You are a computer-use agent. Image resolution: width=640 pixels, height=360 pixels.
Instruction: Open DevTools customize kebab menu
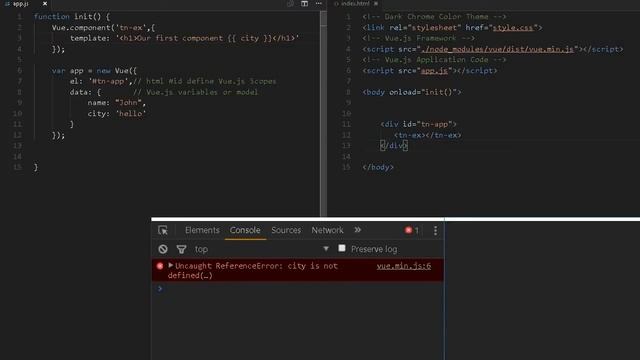(x=436, y=231)
